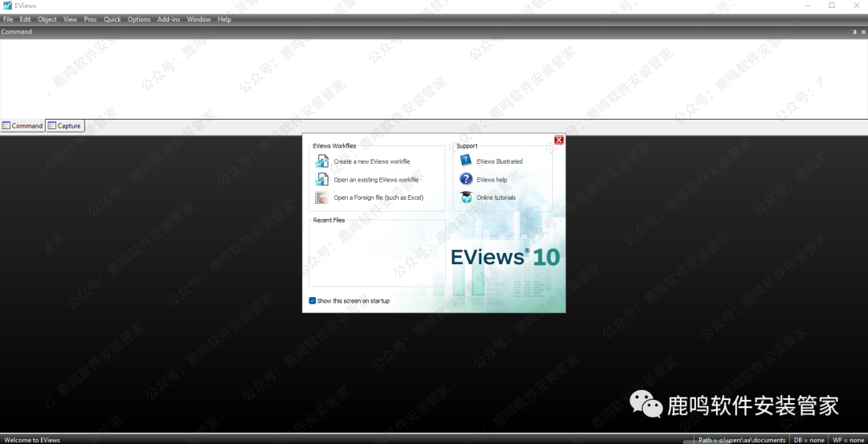The image size is (868, 444).
Task: Click the Online tutorials globe icon
Action: click(466, 198)
